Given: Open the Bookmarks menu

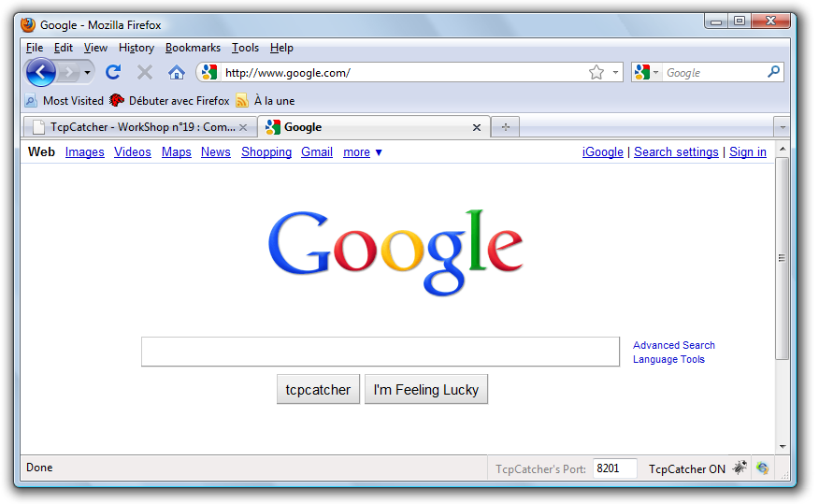Looking at the screenshot, I should point(193,48).
